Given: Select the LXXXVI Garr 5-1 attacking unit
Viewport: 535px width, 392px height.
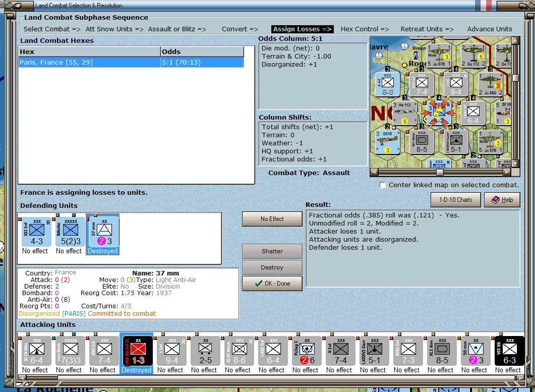Looking at the screenshot, I should 374,351.
